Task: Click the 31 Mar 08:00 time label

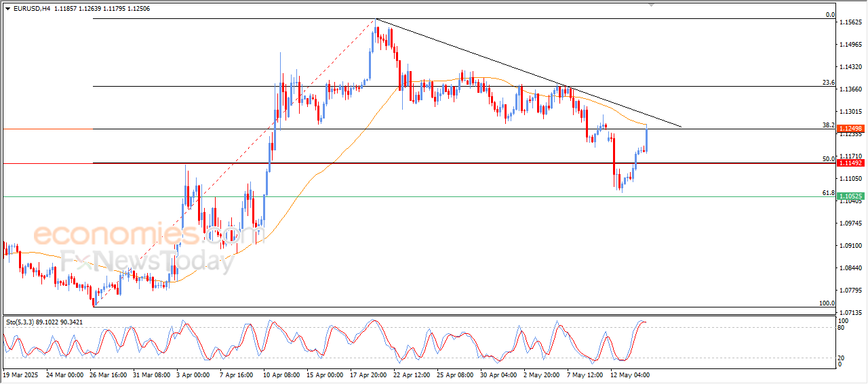Action: (153, 374)
